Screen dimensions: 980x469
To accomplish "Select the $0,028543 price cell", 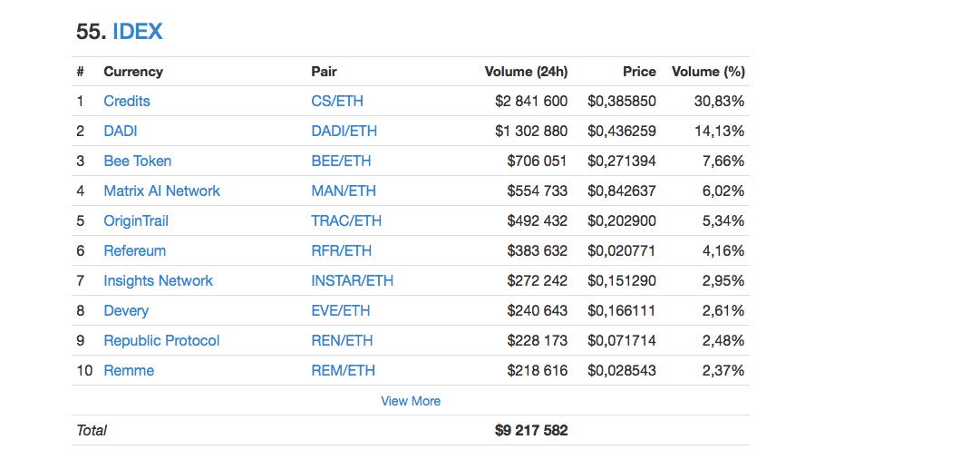I will [622, 371].
